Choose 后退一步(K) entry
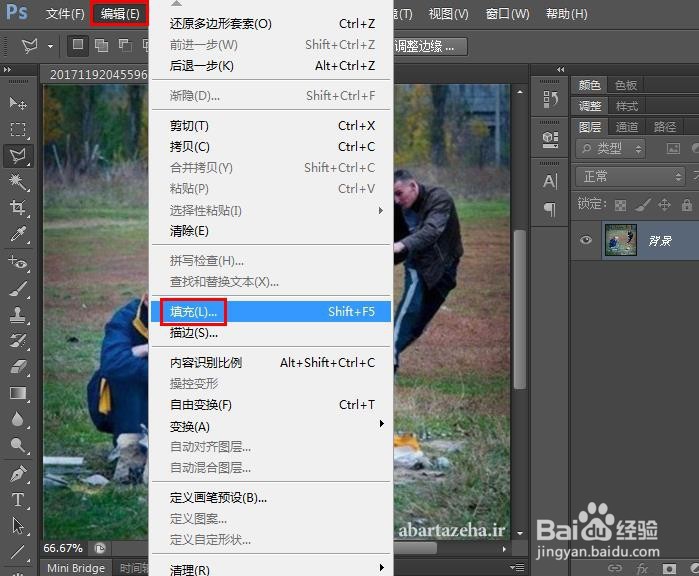The height and width of the screenshot is (576, 699). click(271, 66)
